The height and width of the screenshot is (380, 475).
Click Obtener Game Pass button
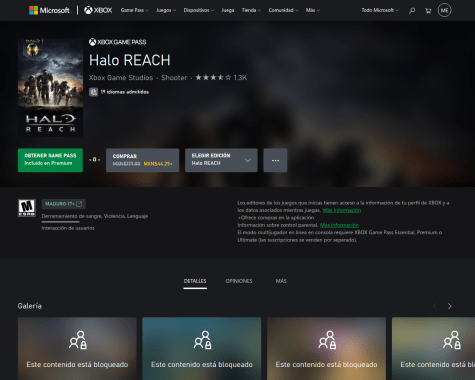click(50, 160)
